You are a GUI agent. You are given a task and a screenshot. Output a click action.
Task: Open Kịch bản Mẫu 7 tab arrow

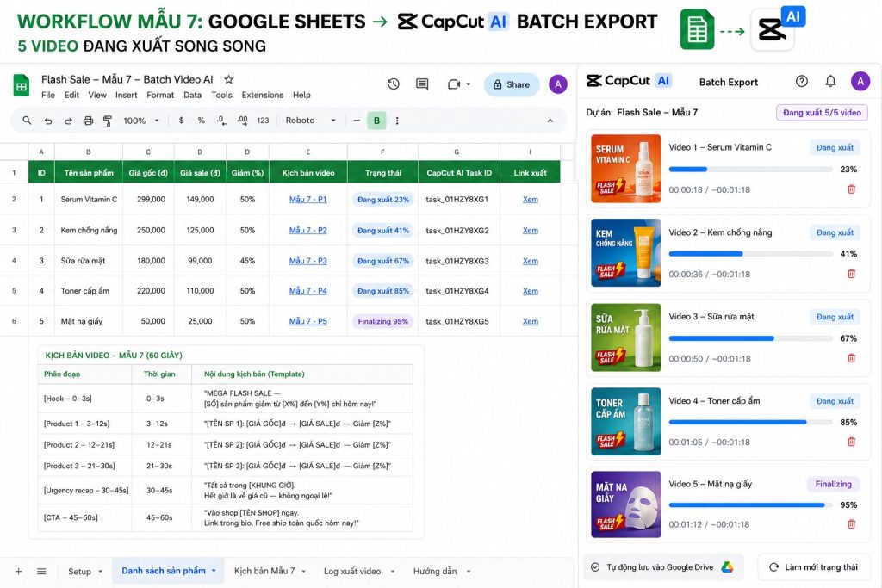coord(303,571)
